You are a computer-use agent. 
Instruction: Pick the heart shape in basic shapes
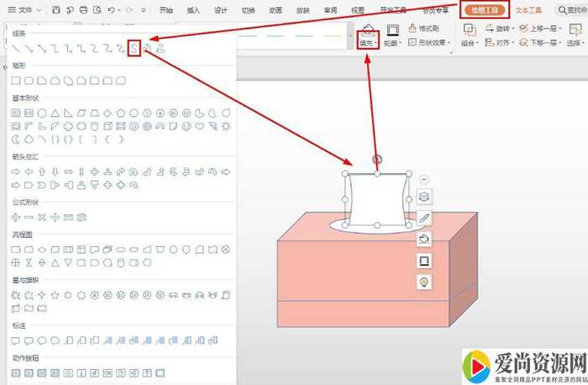click(198, 127)
